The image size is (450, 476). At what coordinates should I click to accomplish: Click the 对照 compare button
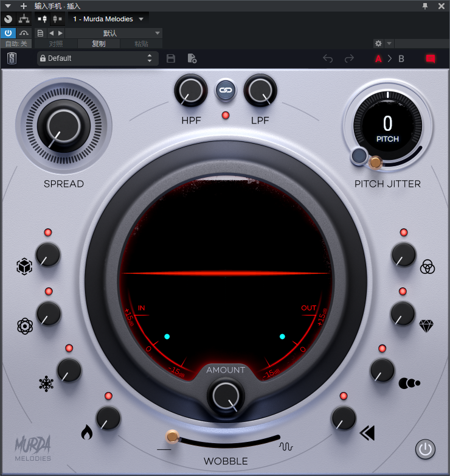click(x=56, y=44)
